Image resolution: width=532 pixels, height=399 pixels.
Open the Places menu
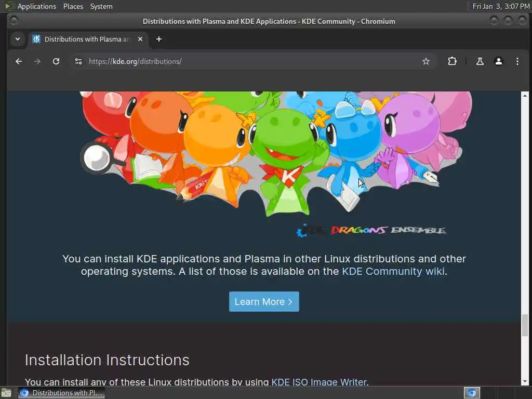point(73,6)
